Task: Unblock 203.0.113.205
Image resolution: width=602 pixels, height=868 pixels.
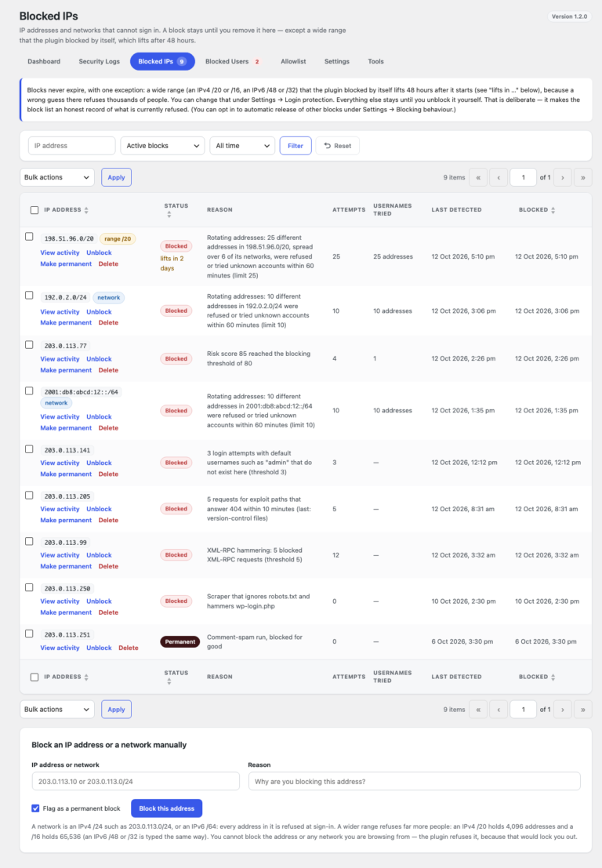Action: [x=99, y=510]
